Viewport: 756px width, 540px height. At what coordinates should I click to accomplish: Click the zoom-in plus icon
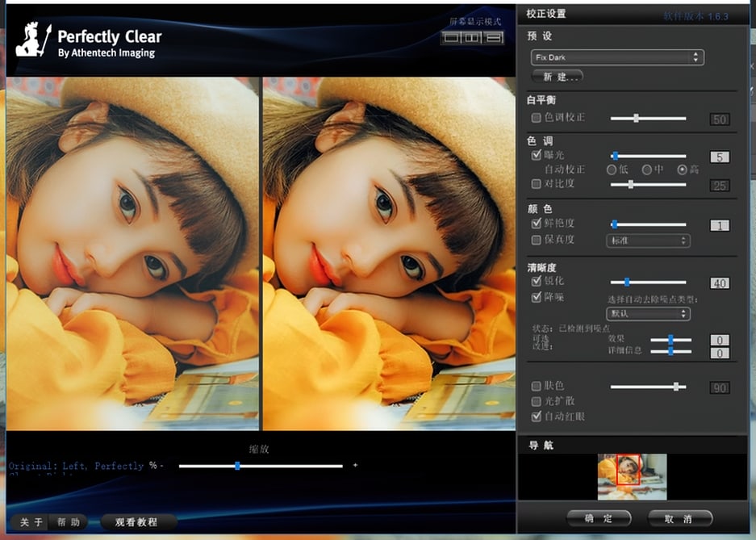click(x=355, y=465)
